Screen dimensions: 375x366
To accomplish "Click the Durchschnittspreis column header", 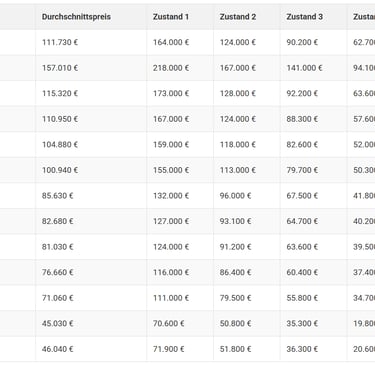I will point(76,17).
